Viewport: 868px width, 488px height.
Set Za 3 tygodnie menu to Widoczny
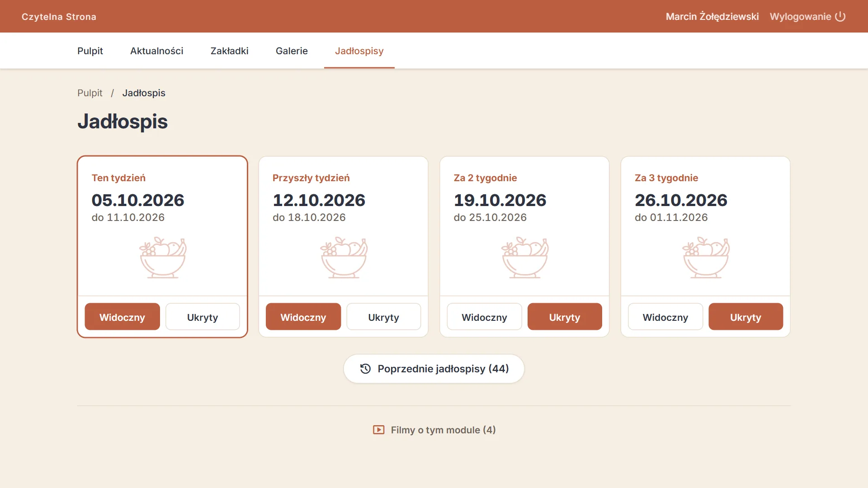tap(665, 317)
